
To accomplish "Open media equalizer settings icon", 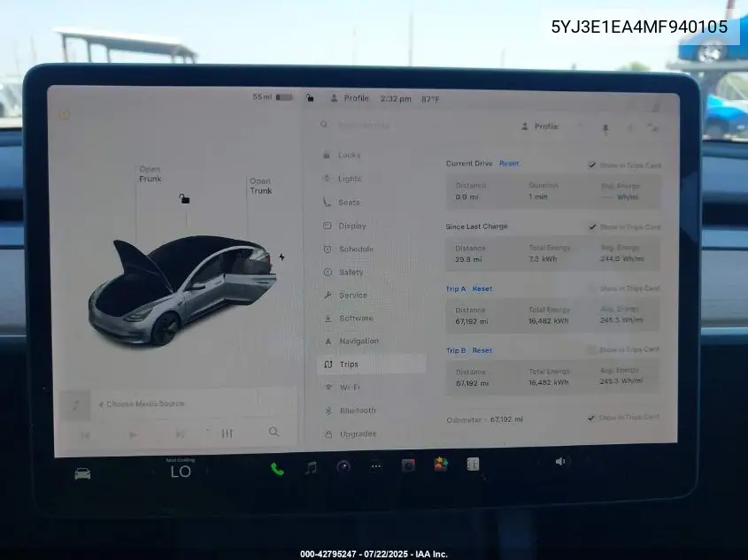I will tap(227, 433).
